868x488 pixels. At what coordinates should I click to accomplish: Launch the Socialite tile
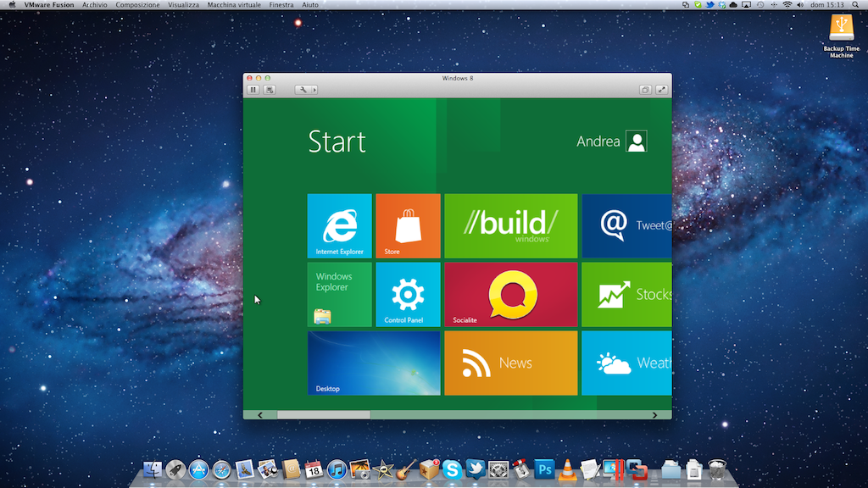click(x=511, y=294)
